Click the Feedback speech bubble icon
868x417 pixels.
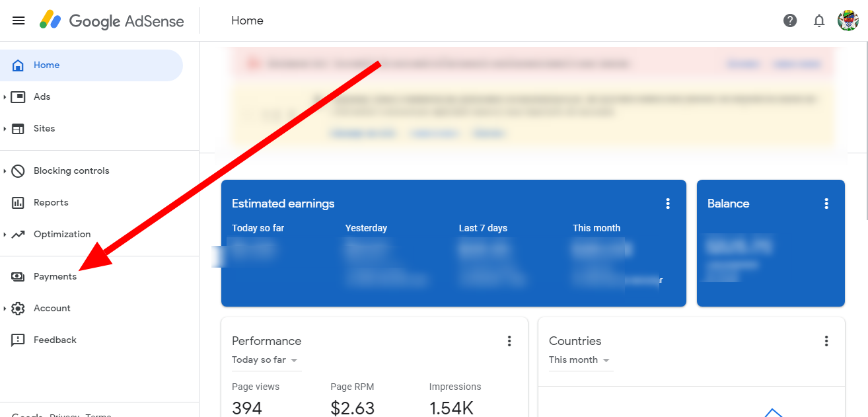pyautogui.click(x=18, y=340)
